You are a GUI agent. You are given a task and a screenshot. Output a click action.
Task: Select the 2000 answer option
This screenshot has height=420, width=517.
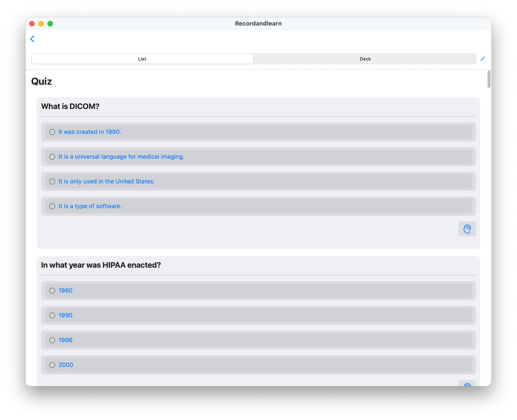pyautogui.click(x=258, y=365)
